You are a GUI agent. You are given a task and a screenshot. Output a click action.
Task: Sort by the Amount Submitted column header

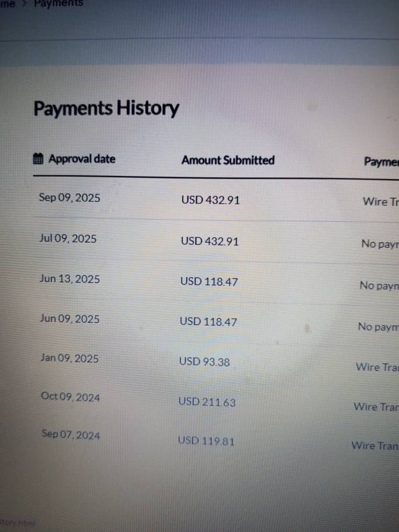228,160
